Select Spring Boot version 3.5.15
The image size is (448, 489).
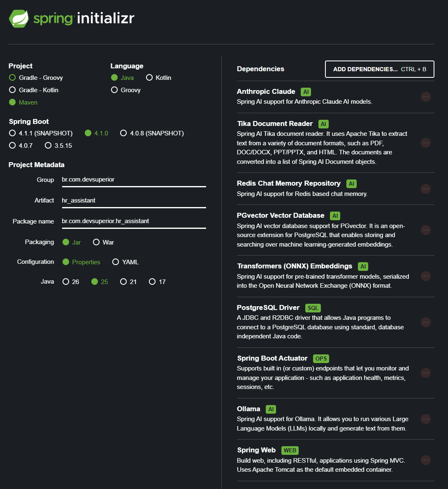click(x=58, y=146)
